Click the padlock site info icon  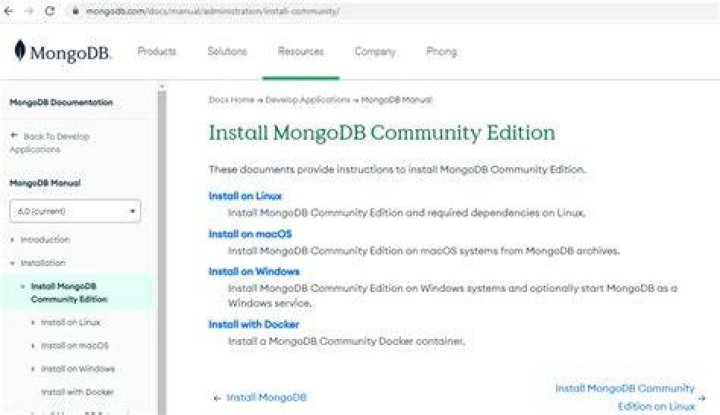[76, 11]
